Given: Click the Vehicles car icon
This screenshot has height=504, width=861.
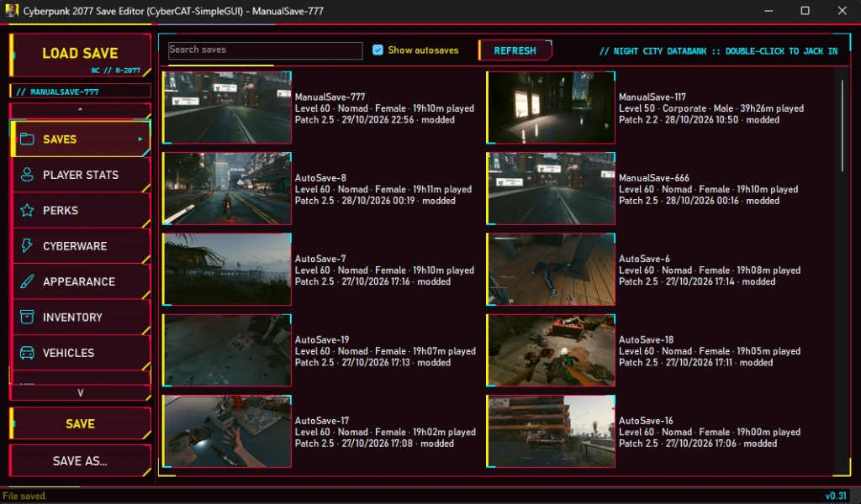Looking at the screenshot, I should pyautogui.click(x=27, y=353).
